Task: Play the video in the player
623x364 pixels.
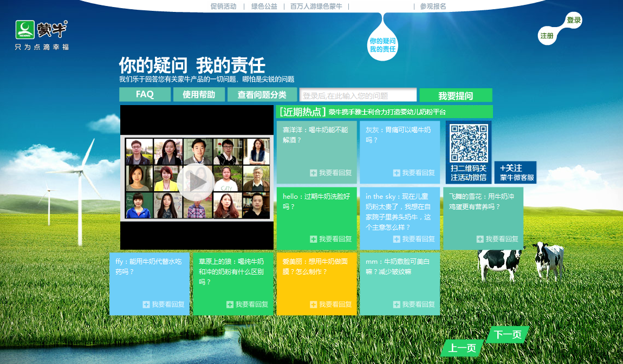Action: 196,183
